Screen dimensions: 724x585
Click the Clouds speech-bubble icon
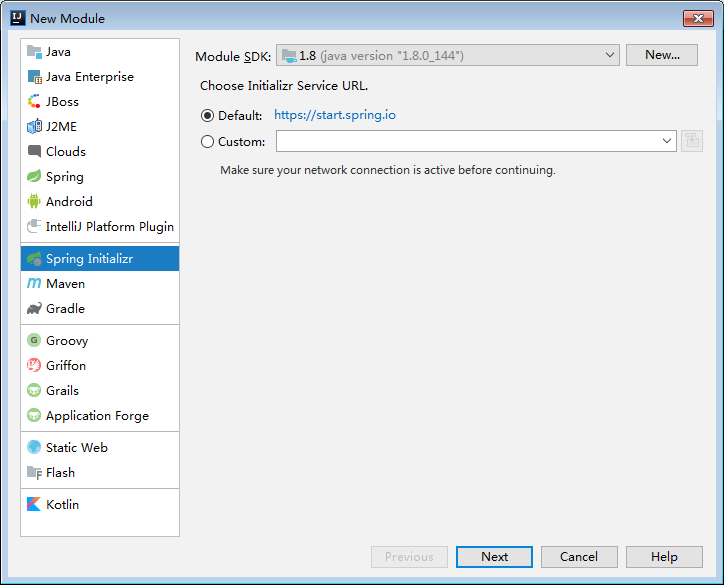click(x=34, y=151)
